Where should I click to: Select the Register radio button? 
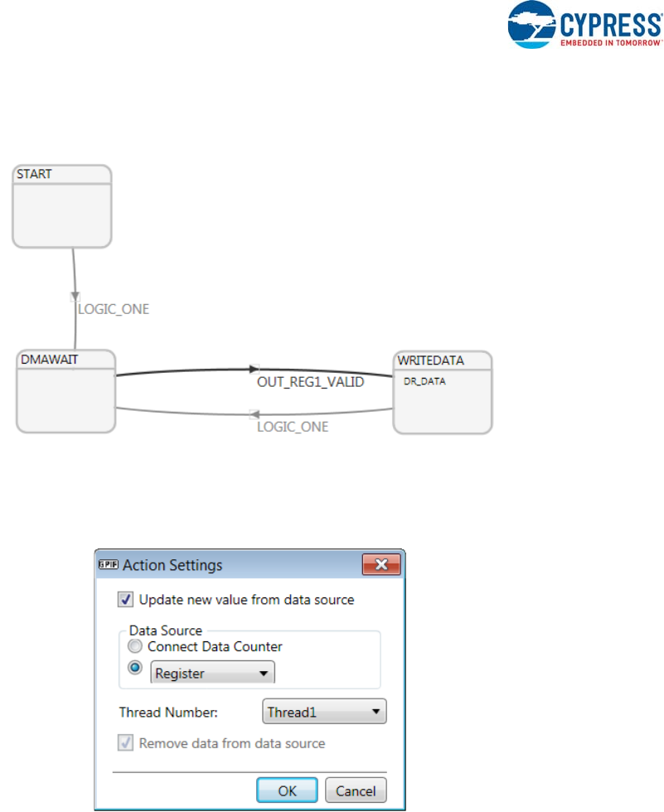pos(134,668)
